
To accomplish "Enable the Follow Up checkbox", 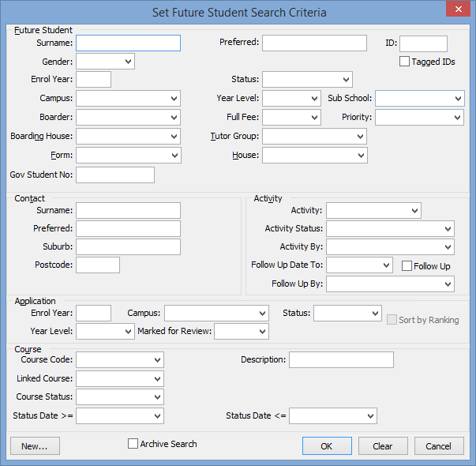I will click(407, 266).
